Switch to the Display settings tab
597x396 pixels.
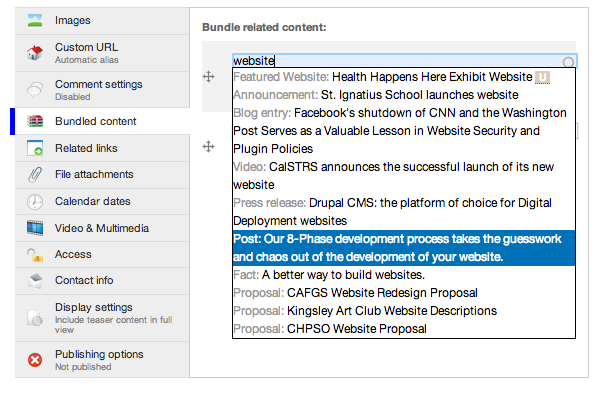[102, 318]
